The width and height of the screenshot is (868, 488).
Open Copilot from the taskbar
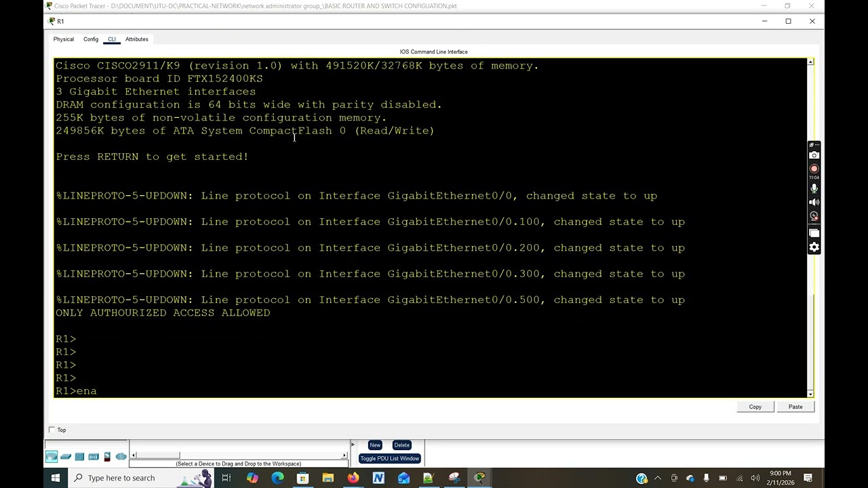click(x=252, y=478)
